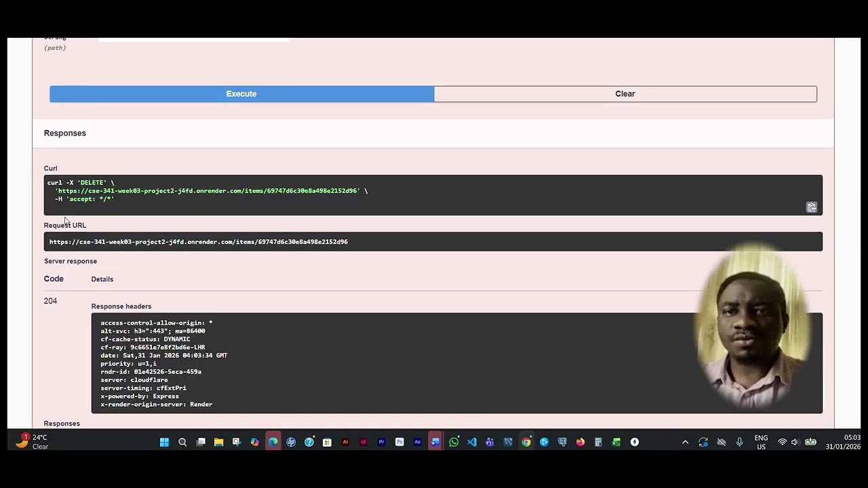Viewport: 868px width, 488px height.
Task: Click the microphone icon in the system tray
Action: tap(739, 442)
